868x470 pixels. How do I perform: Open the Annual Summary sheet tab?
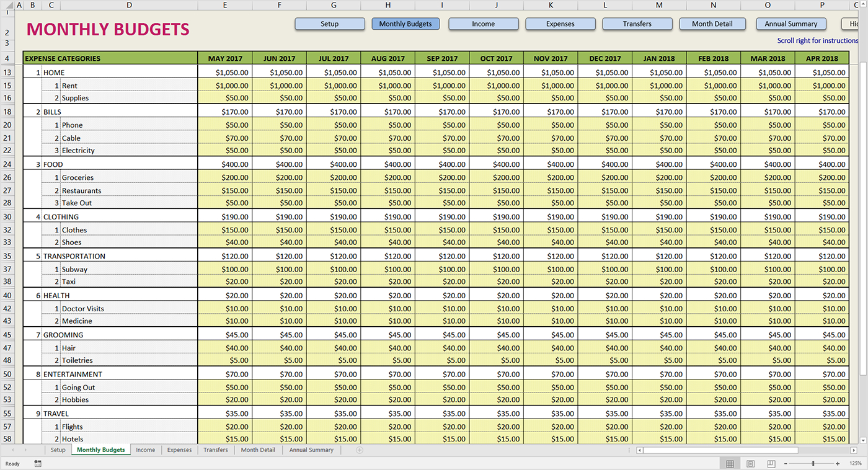pyautogui.click(x=311, y=450)
